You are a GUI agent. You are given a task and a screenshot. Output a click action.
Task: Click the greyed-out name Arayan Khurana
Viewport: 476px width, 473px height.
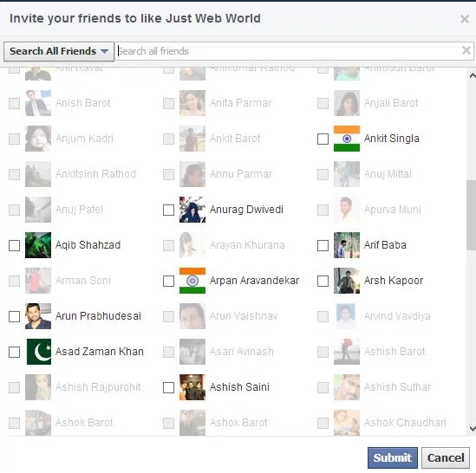(x=247, y=245)
